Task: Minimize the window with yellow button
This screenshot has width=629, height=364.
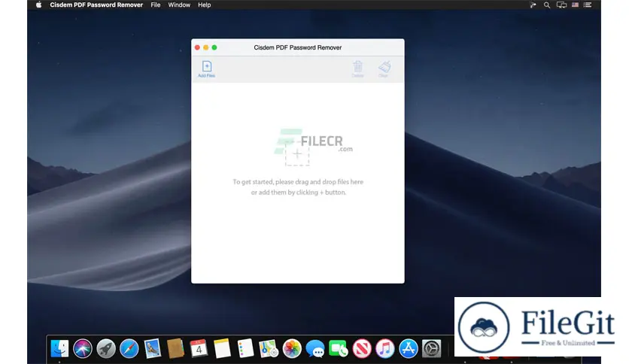Action: coord(206,47)
